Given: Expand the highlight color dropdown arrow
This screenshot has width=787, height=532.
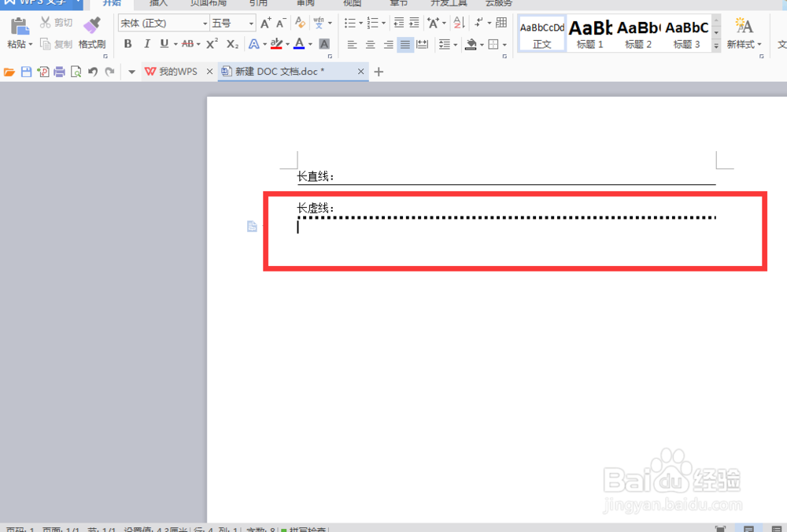Looking at the screenshot, I should (x=287, y=44).
